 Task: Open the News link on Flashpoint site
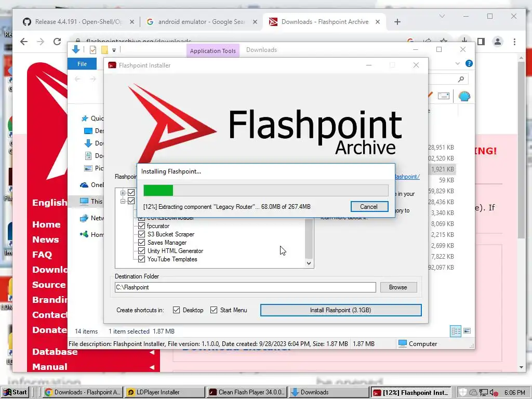(x=46, y=240)
